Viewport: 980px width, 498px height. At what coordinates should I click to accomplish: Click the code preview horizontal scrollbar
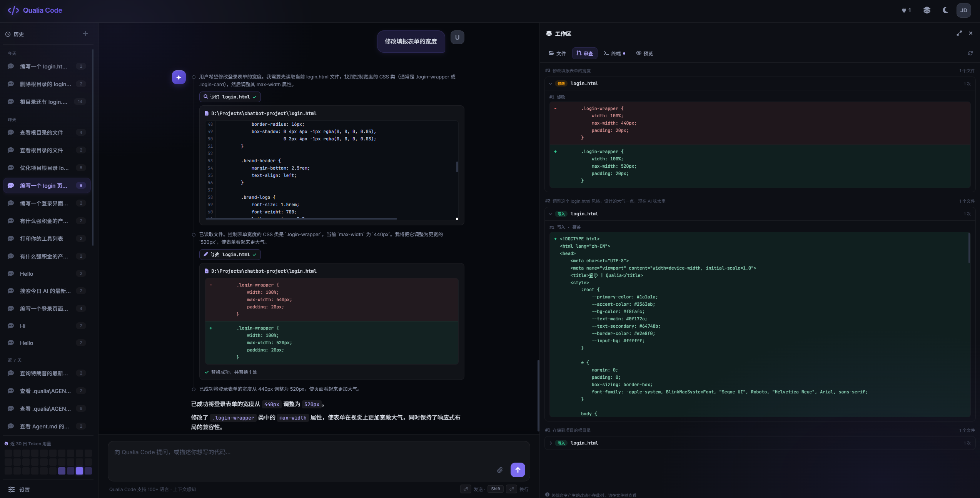click(x=301, y=218)
